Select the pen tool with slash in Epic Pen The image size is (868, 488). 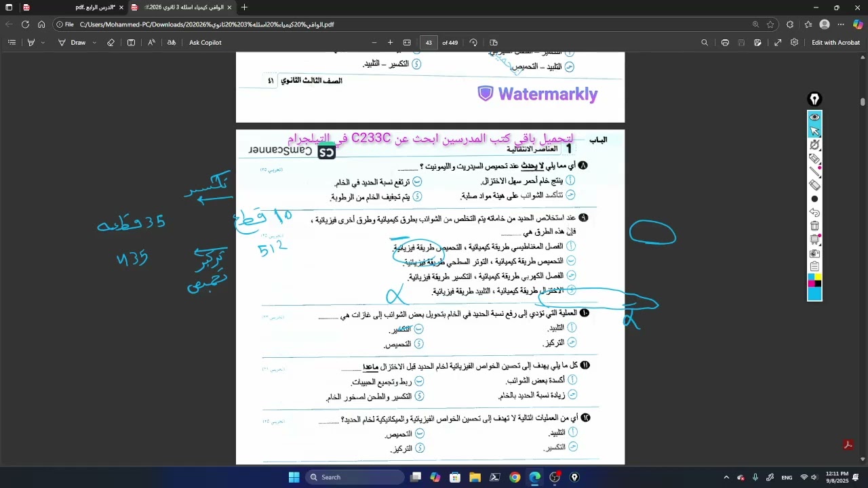814,145
